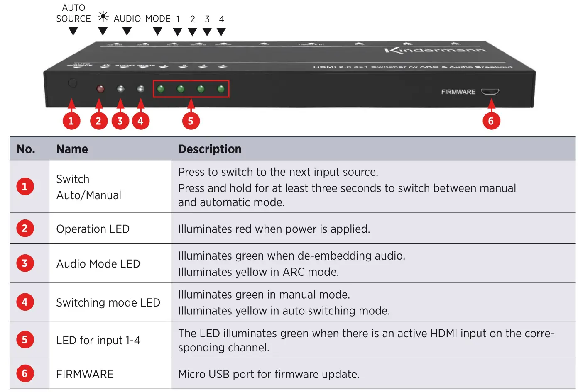This screenshot has height=392, width=578.
Task: Click the active HDMI input description text
Action: [366, 341]
